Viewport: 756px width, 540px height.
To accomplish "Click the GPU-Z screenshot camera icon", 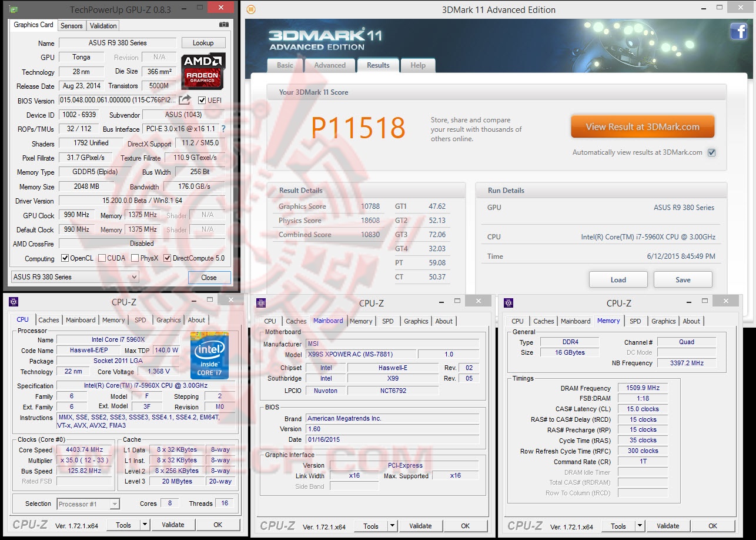I will [x=223, y=25].
